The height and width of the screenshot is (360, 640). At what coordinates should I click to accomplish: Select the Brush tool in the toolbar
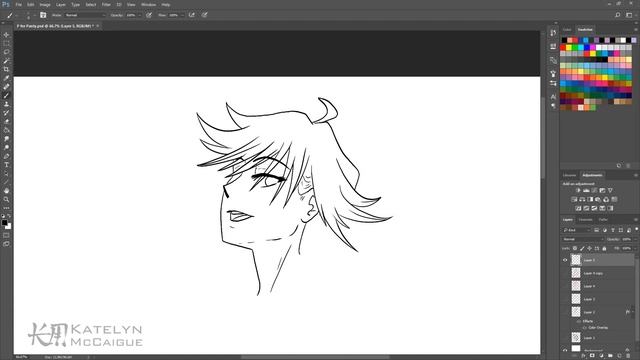tap(6, 96)
